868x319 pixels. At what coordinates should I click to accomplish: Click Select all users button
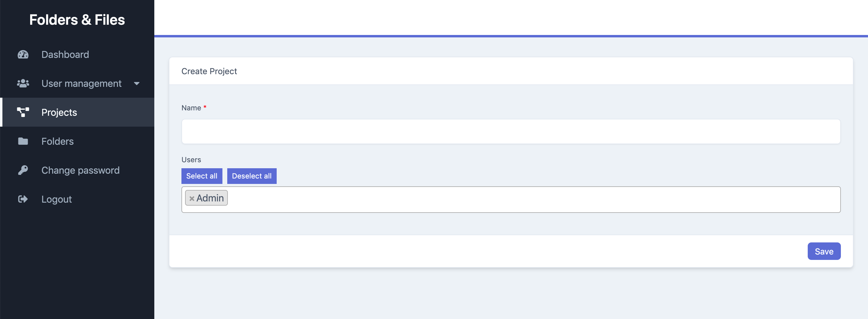click(202, 176)
